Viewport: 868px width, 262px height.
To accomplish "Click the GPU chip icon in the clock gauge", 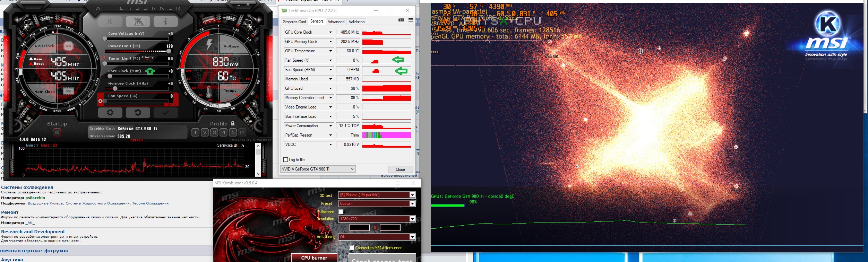I will [68, 46].
